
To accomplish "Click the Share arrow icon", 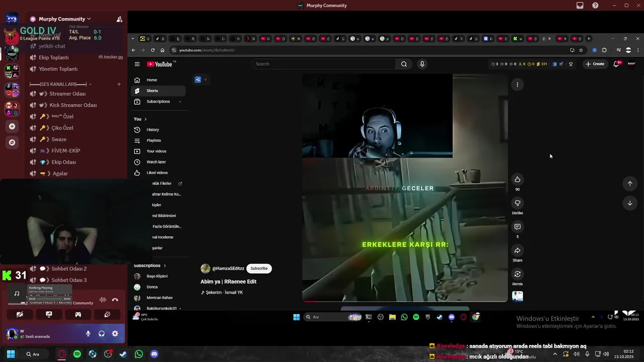I will [517, 250].
